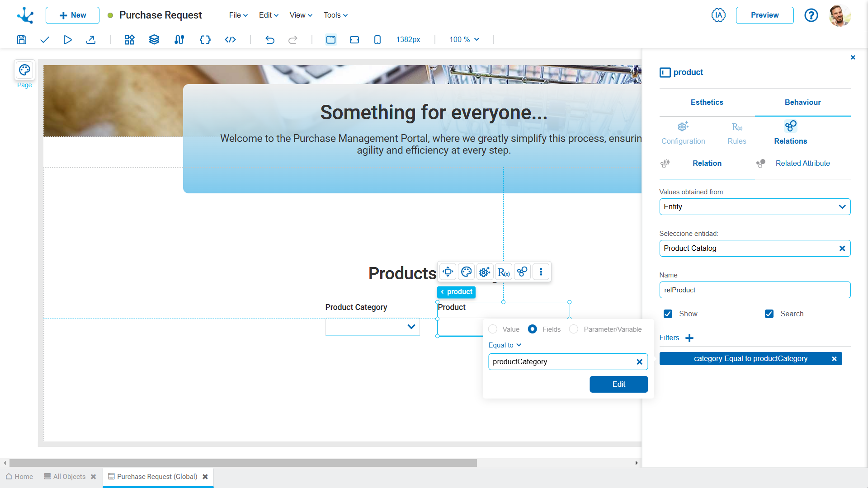The image size is (868, 488).
Task: Click the Save icon in toolbar
Action: tap(22, 40)
